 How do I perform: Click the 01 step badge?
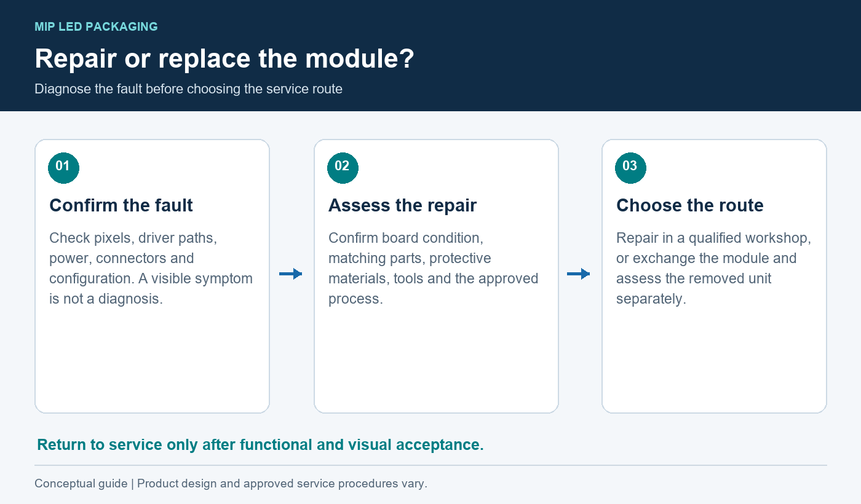[x=63, y=168]
